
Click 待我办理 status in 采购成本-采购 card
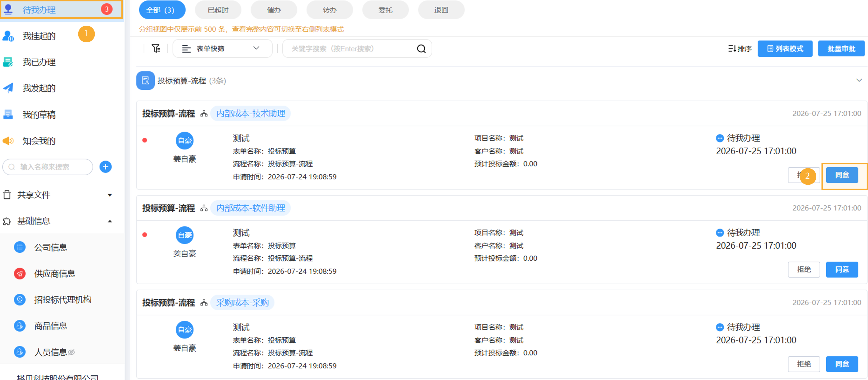point(738,327)
